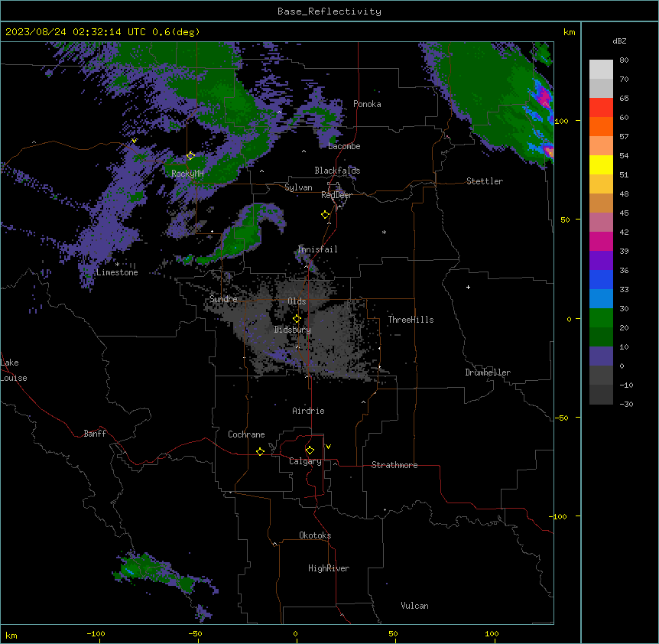Select the HighRiver city label
Viewport: 659px width, 644px height.
tap(329, 568)
